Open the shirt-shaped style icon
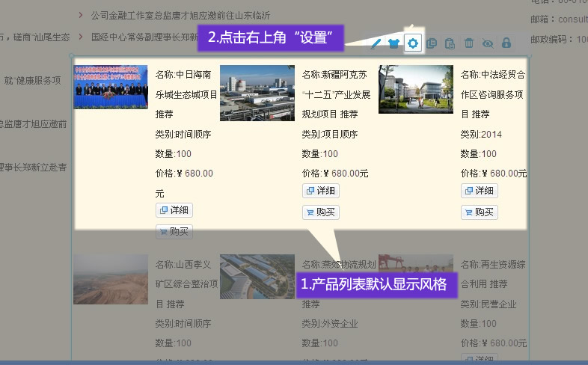This screenshot has height=365, width=588. tap(393, 44)
